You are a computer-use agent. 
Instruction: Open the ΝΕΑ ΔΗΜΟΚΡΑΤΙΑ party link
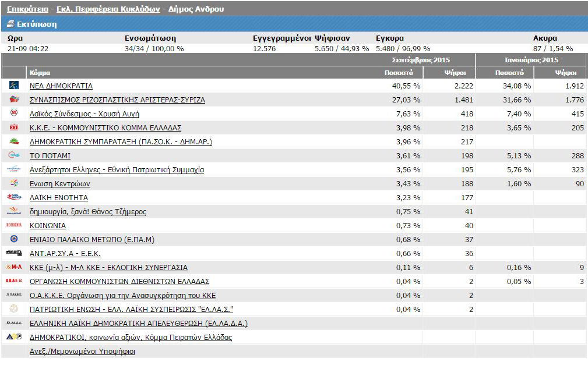click(61, 86)
